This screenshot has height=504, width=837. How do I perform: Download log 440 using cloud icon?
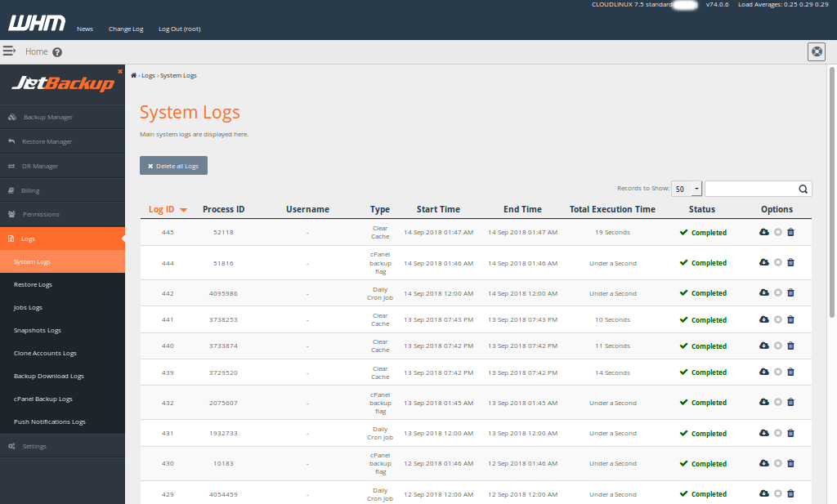pos(764,346)
